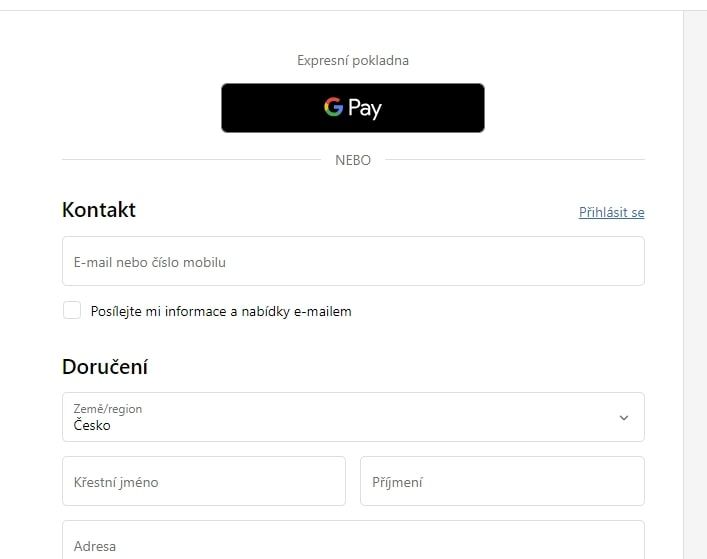This screenshot has width=707, height=559.
Task: Click the Doručení section heading
Action: pos(105,367)
